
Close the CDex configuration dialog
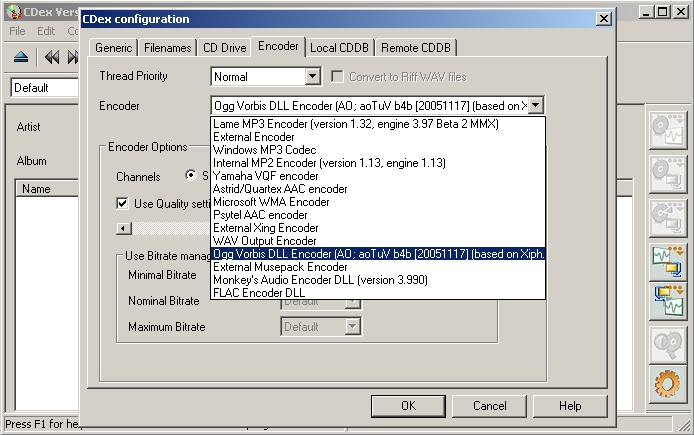click(x=604, y=19)
